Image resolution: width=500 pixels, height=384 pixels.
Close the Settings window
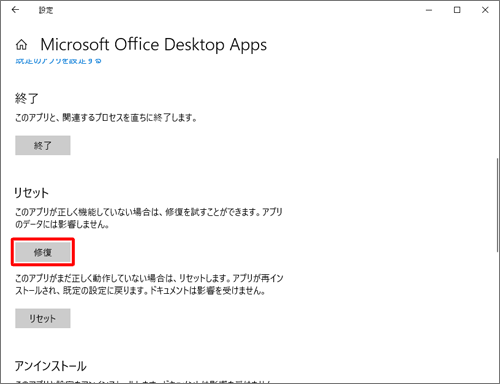point(485,10)
